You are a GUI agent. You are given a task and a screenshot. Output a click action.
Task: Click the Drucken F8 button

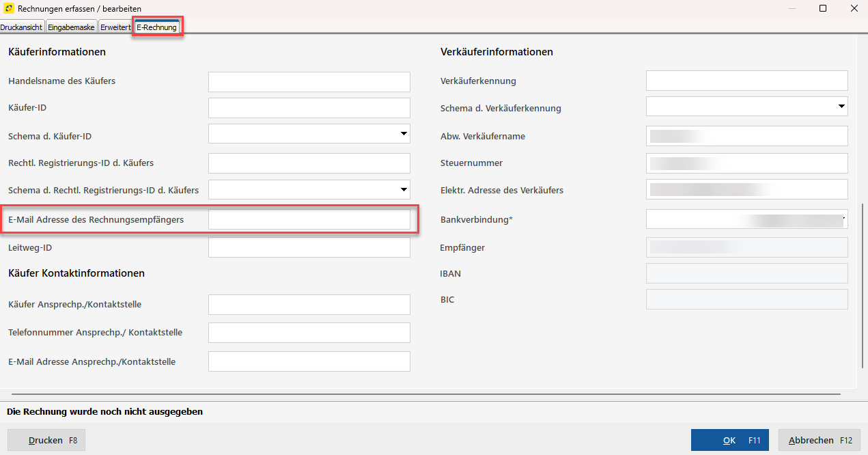click(x=46, y=440)
